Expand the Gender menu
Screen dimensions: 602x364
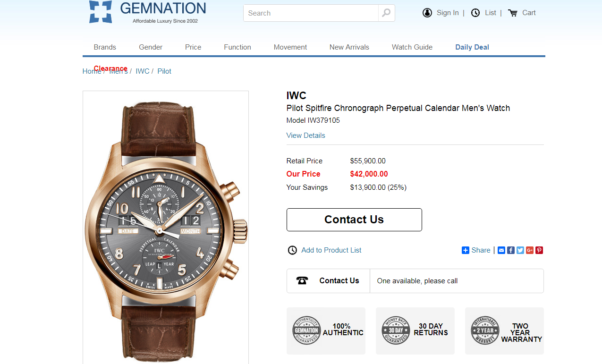pyautogui.click(x=151, y=47)
